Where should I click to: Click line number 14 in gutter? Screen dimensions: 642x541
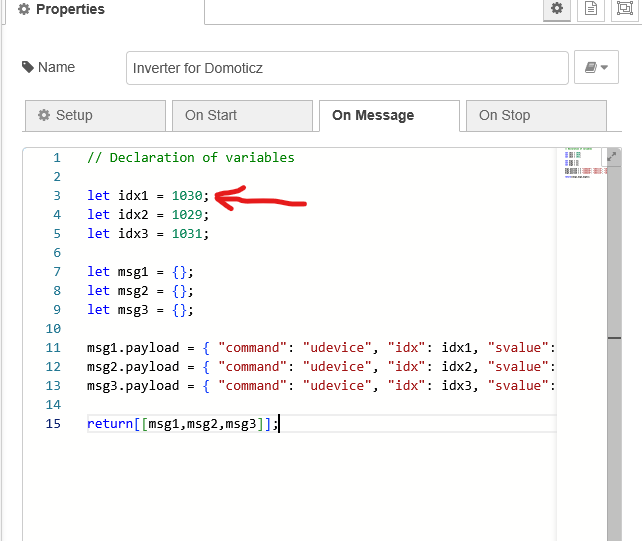53,405
